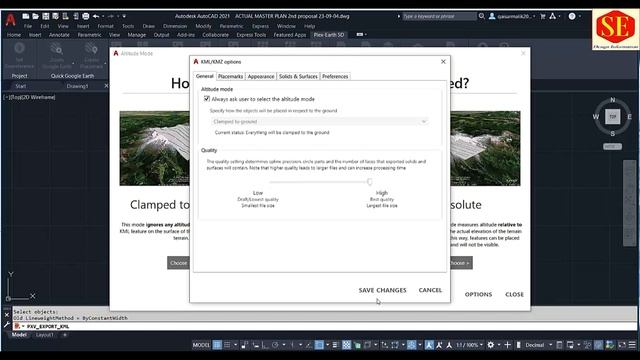
Task: Toggle transparency icon in status bar
Action: tap(346, 345)
